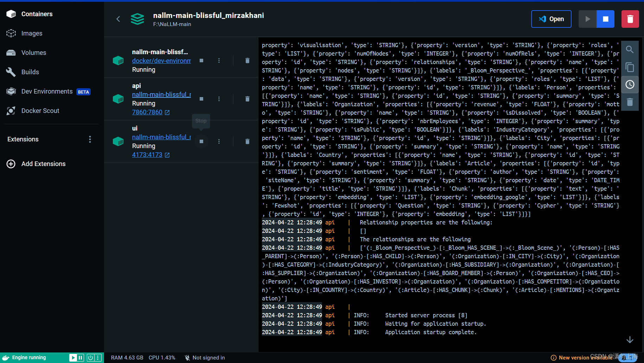Click 'Application startup complete.' log line
644x363 pixels.
click(x=431, y=332)
